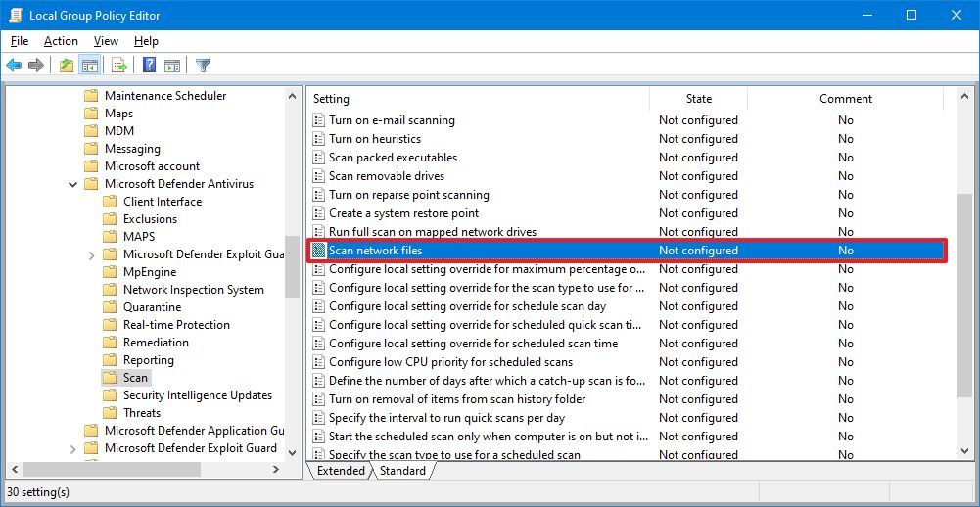The height and width of the screenshot is (507, 980).
Task: Sort by the State column header
Action: click(x=699, y=99)
